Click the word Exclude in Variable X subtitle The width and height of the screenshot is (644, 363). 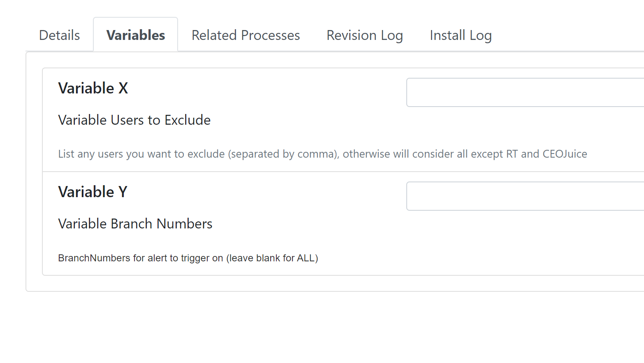tap(188, 120)
